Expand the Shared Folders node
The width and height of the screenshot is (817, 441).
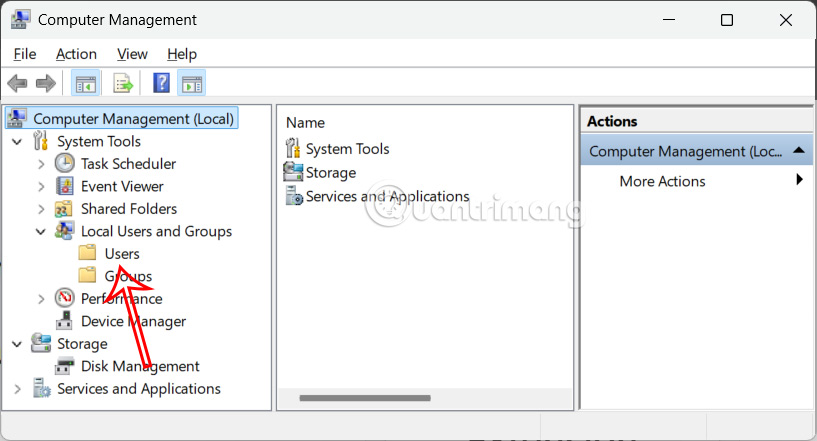coord(41,209)
